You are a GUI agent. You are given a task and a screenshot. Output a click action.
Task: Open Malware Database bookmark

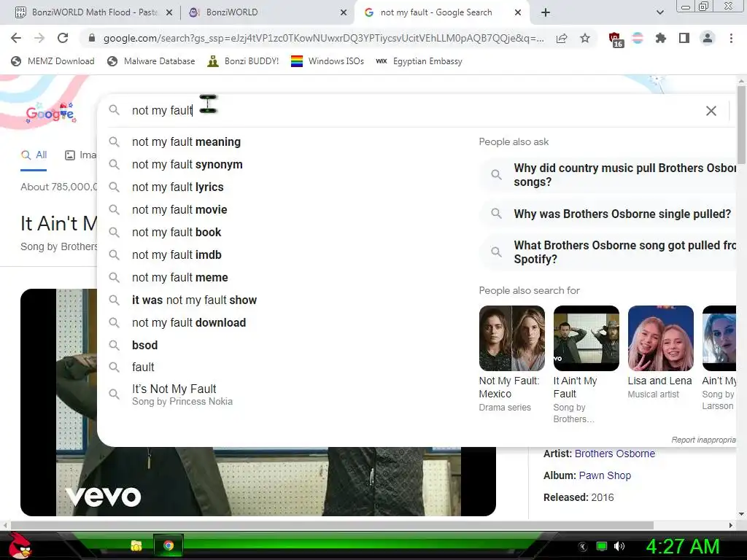[x=152, y=61]
